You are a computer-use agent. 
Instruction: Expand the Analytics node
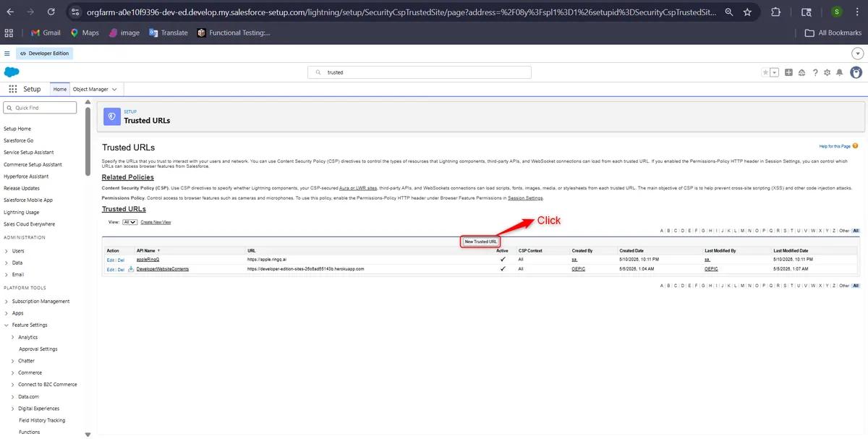pos(13,337)
